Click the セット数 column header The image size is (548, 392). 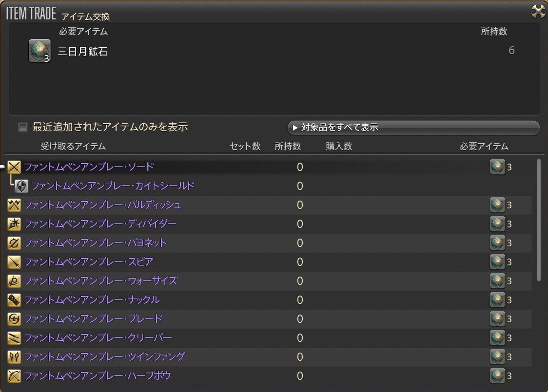(245, 146)
